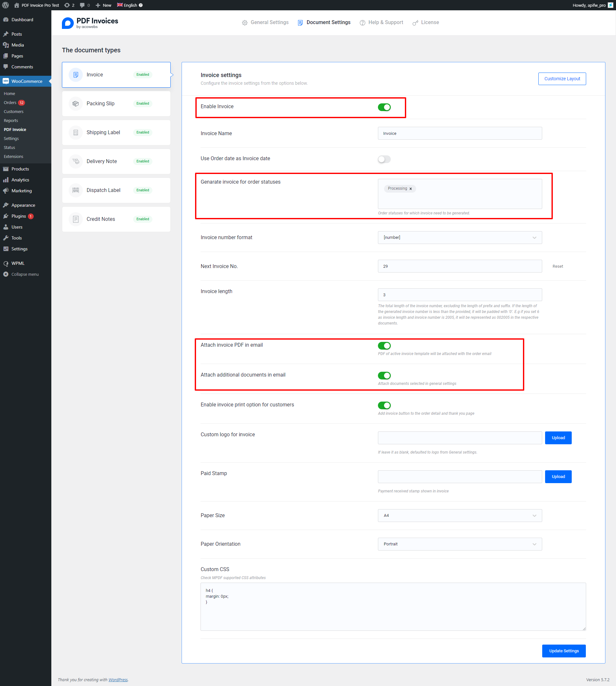Click the Shipping Label icon
The image size is (616, 686).
tap(75, 132)
